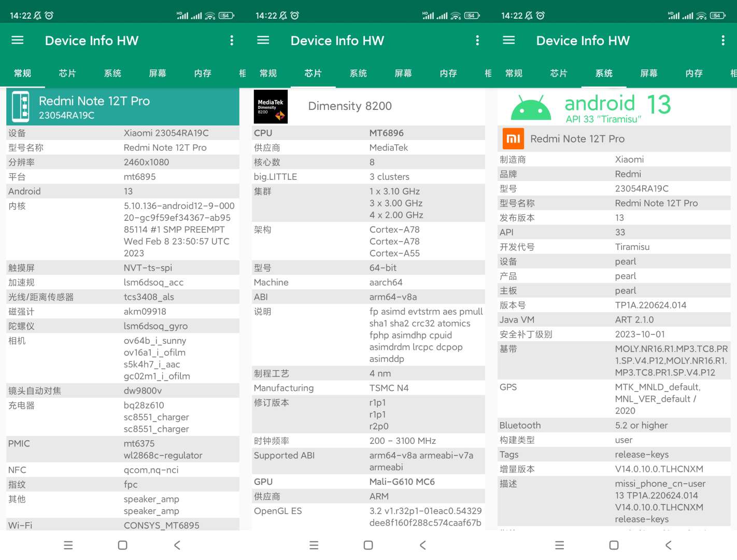Screen dimensions: 737x560
Task: Select 屏幕 tab in right screen
Action: (x=649, y=73)
